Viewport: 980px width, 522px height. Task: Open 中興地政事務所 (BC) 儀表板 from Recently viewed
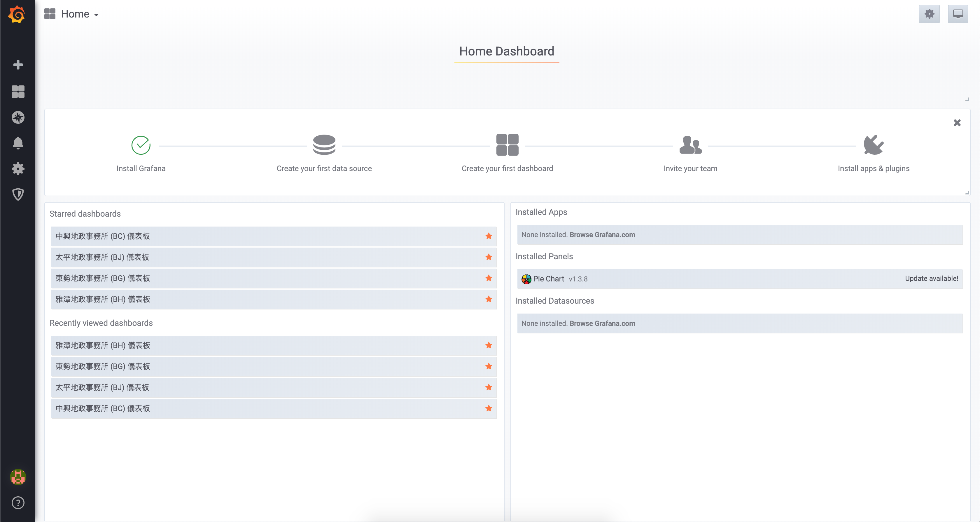tap(274, 408)
